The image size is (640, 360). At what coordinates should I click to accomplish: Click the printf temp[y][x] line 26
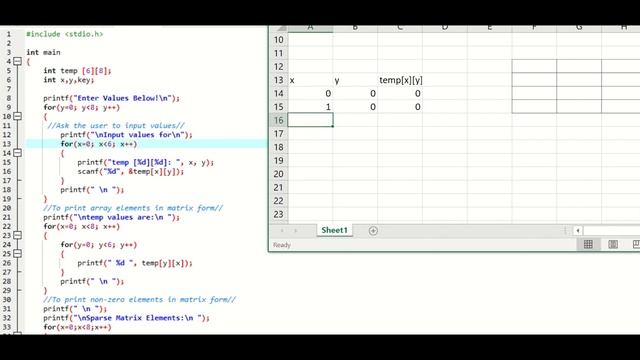click(x=135, y=263)
